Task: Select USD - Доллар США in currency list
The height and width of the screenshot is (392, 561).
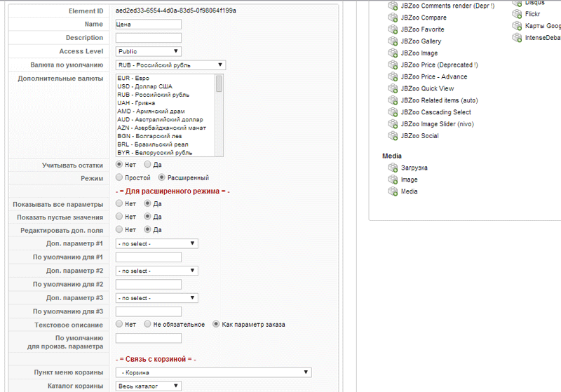Action: [x=145, y=86]
